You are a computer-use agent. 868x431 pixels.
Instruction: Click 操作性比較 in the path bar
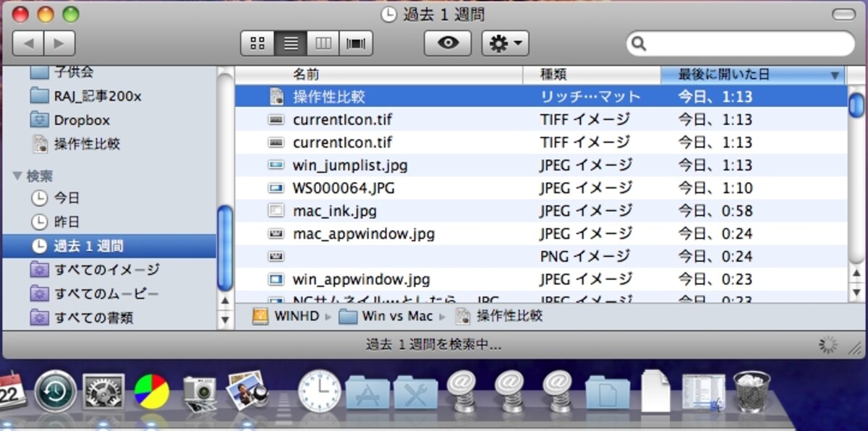point(498,316)
